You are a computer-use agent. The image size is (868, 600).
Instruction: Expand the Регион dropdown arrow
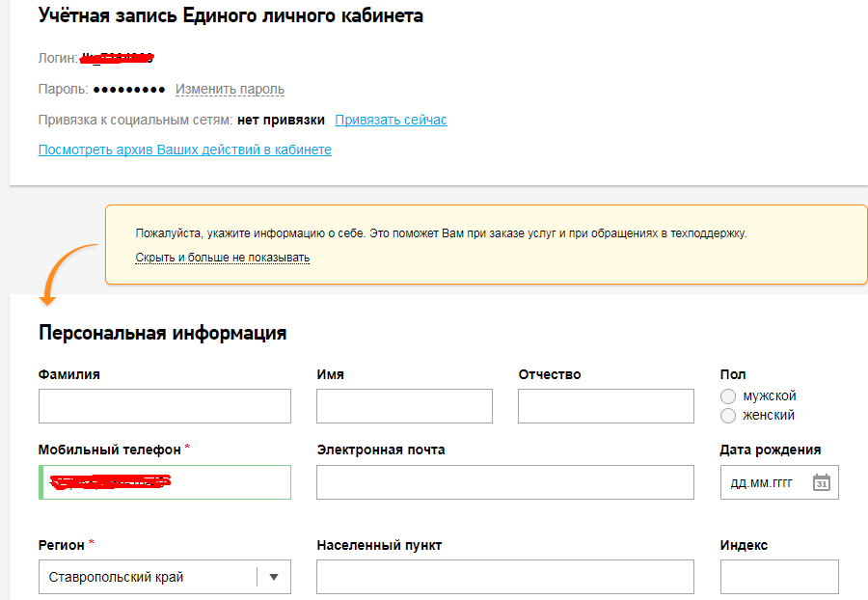coord(273,577)
